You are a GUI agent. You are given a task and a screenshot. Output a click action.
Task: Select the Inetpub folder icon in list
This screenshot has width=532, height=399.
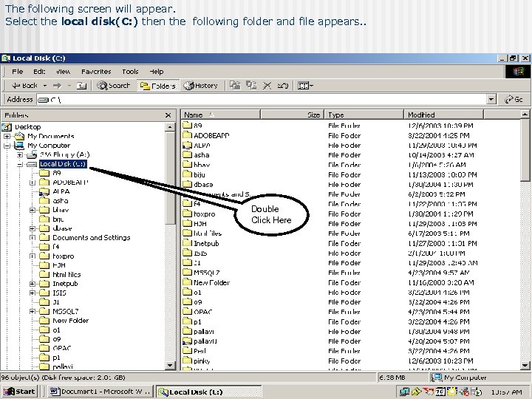pos(187,243)
